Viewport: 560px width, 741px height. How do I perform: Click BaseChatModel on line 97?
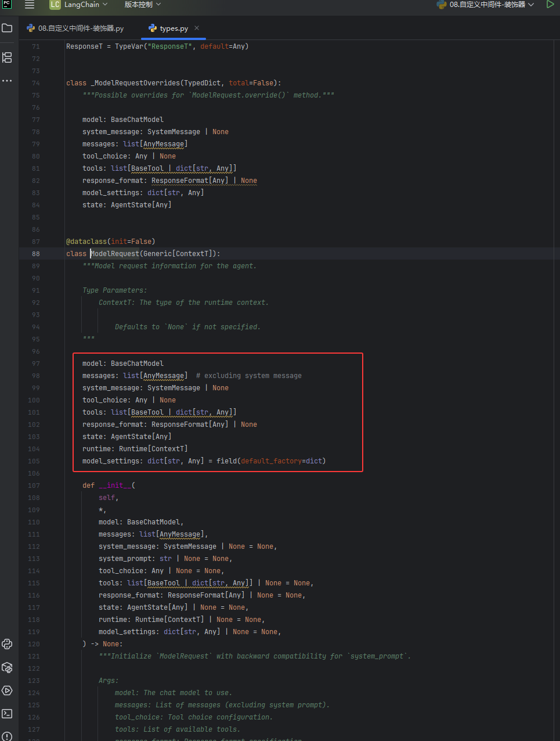pos(138,364)
